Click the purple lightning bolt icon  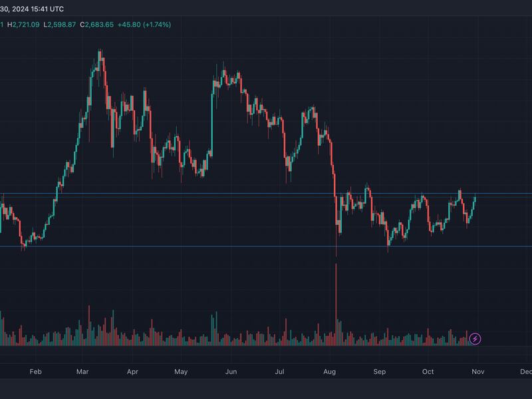tap(475, 339)
